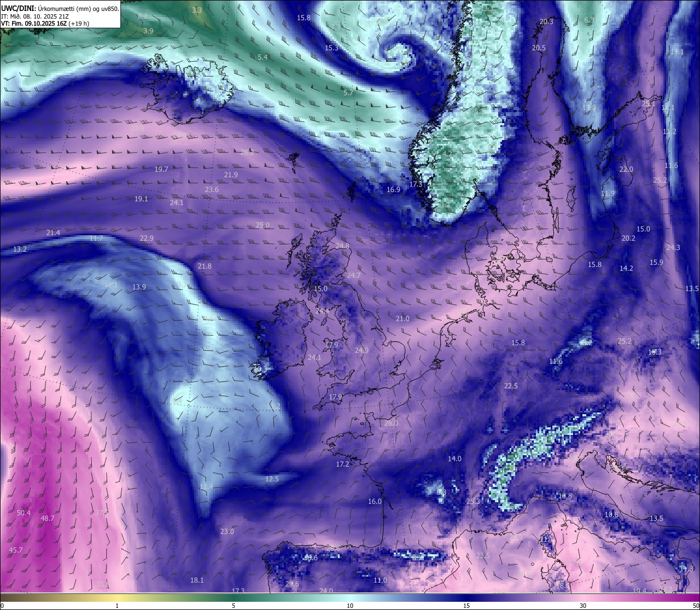Click the map value 11.7

point(96,239)
